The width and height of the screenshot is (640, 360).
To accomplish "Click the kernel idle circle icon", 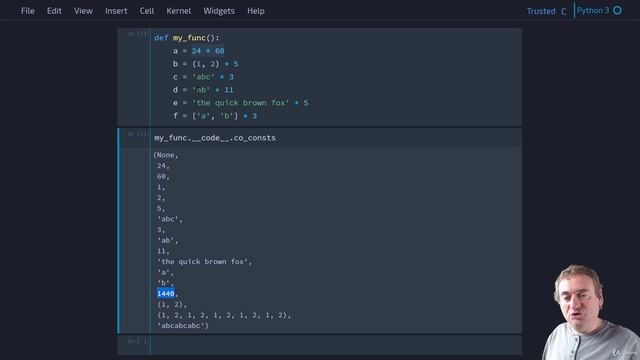I will (x=618, y=10).
